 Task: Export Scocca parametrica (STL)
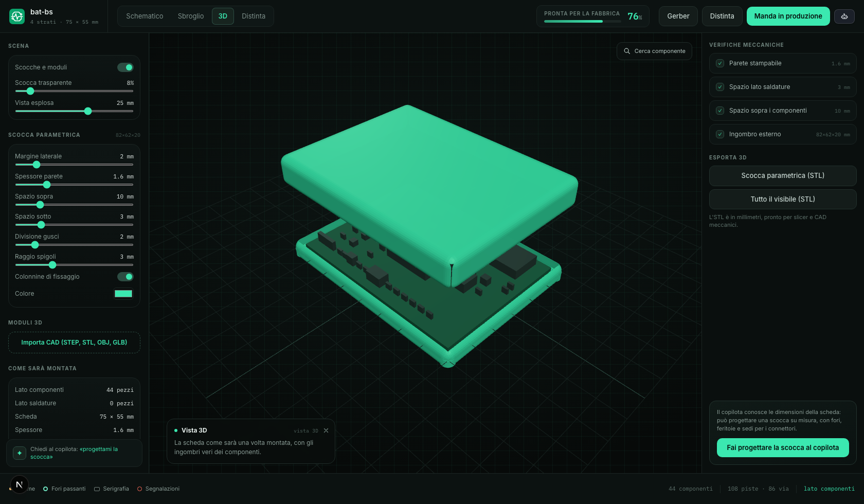pyautogui.click(x=783, y=176)
